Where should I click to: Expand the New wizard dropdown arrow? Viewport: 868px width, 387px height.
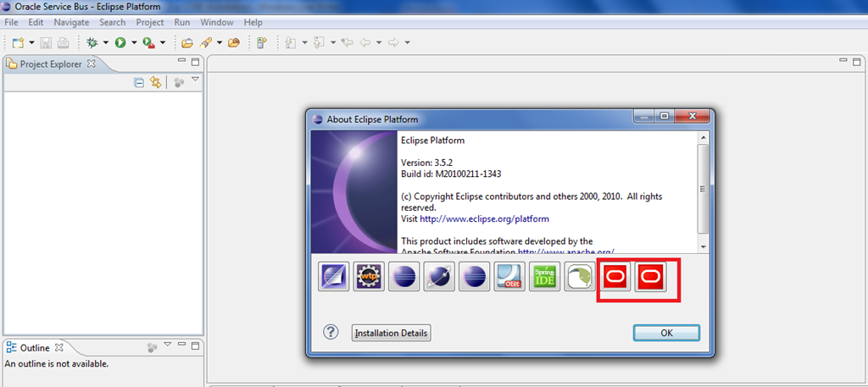[31, 42]
